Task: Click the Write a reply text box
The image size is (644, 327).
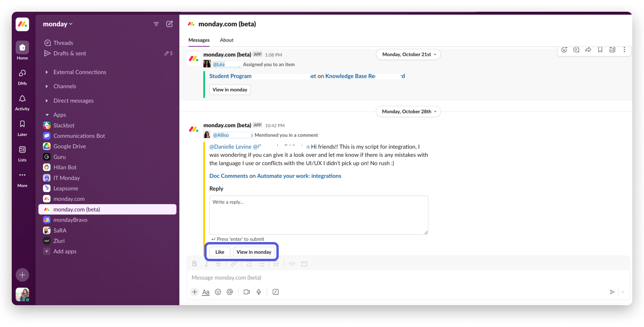Action: coord(319,215)
